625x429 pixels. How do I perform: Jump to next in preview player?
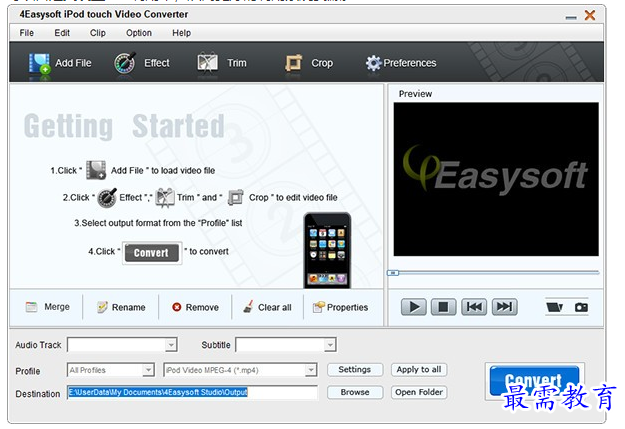tap(504, 307)
